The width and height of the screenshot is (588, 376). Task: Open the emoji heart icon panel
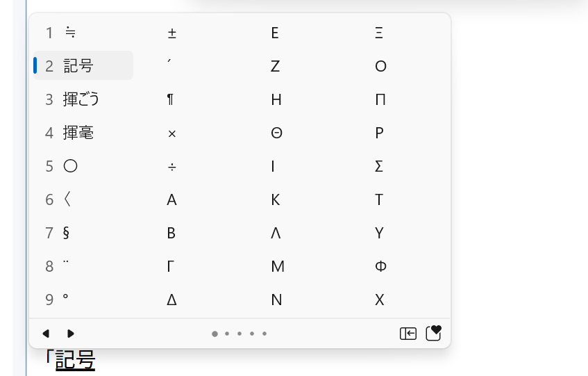(433, 334)
